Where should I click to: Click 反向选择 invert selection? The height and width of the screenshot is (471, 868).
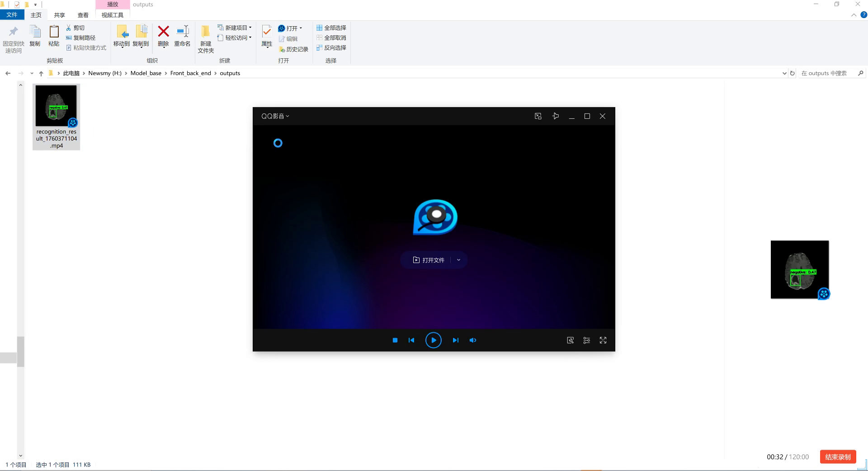coord(331,48)
